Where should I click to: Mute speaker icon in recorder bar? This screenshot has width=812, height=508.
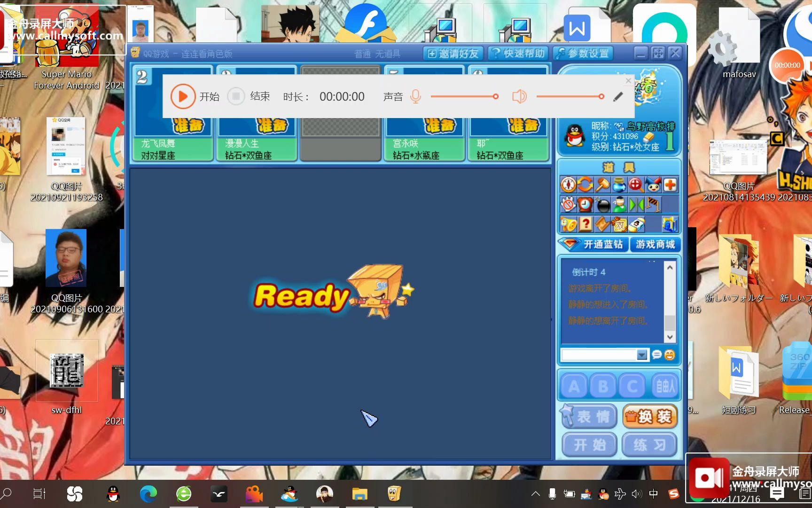(519, 96)
